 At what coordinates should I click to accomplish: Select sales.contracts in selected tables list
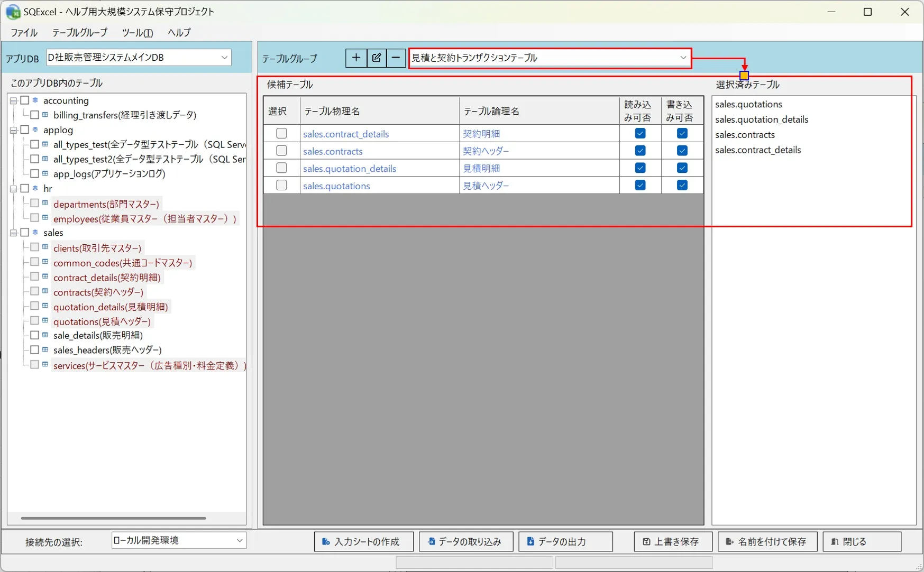[x=745, y=135]
